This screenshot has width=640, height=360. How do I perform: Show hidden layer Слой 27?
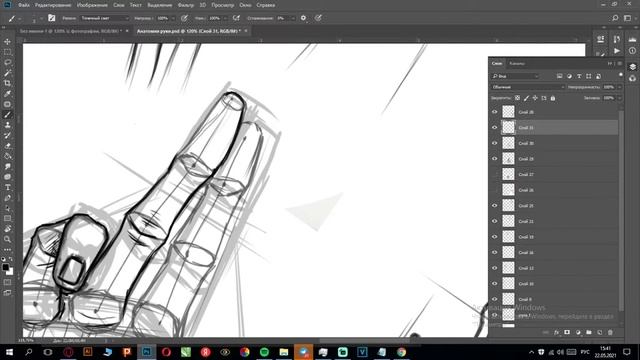click(x=495, y=174)
